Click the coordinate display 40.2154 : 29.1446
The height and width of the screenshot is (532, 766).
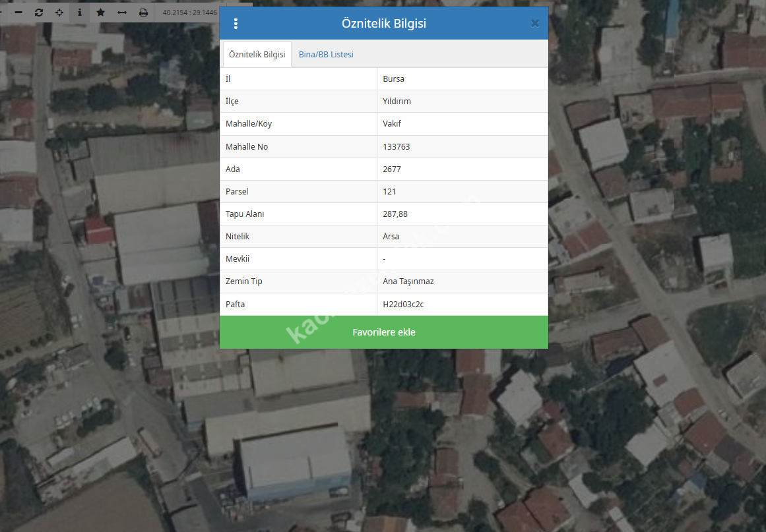pyautogui.click(x=187, y=13)
